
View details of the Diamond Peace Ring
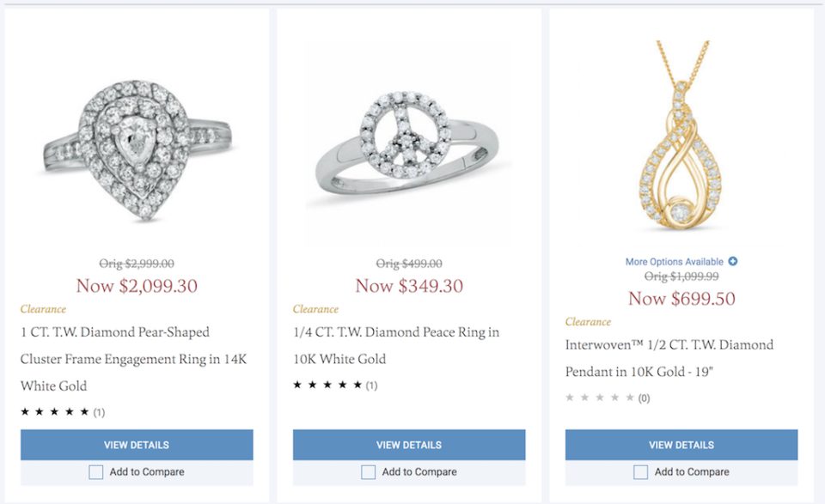(409, 445)
